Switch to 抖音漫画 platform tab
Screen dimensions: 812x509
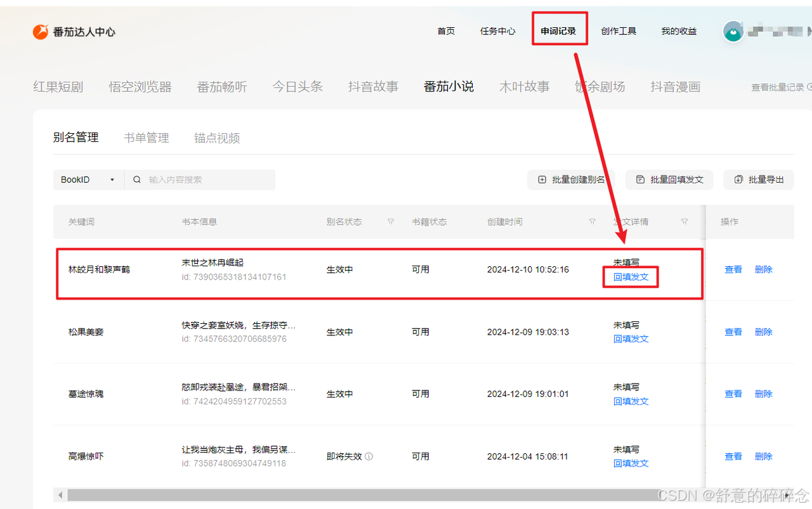676,87
